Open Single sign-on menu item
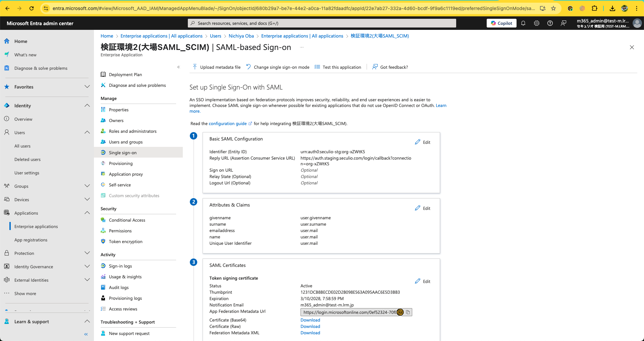Image resolution: width=644 pixels, height=341 pixels. [138, 153]
